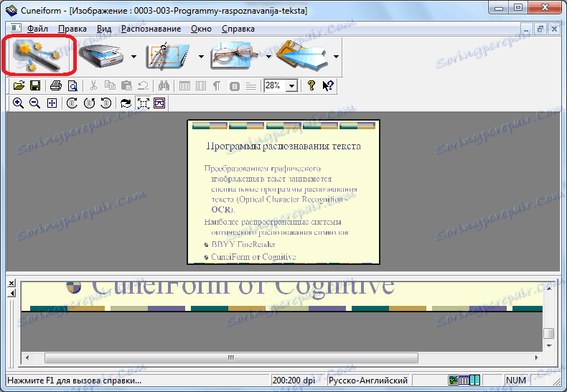This screenshot has width=567, height=392.
Task: Open the 28% zoom combo box
Action: [x=281, y=85]
